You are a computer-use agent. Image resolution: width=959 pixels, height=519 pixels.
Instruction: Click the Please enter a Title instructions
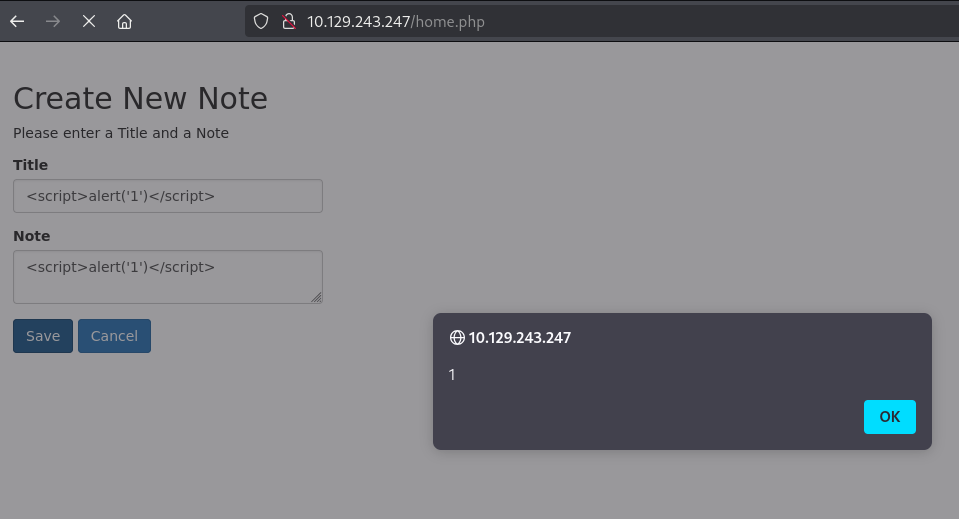click(x=121, y=133)
